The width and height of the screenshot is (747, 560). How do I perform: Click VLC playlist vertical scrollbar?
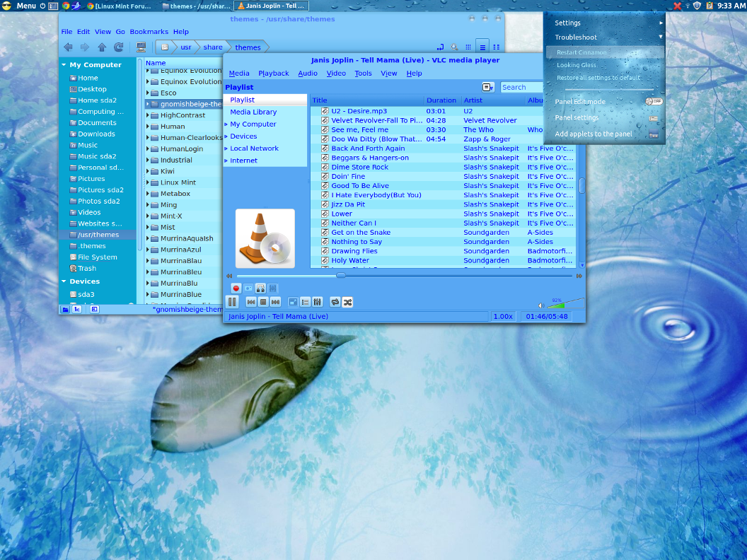point(581,186)
